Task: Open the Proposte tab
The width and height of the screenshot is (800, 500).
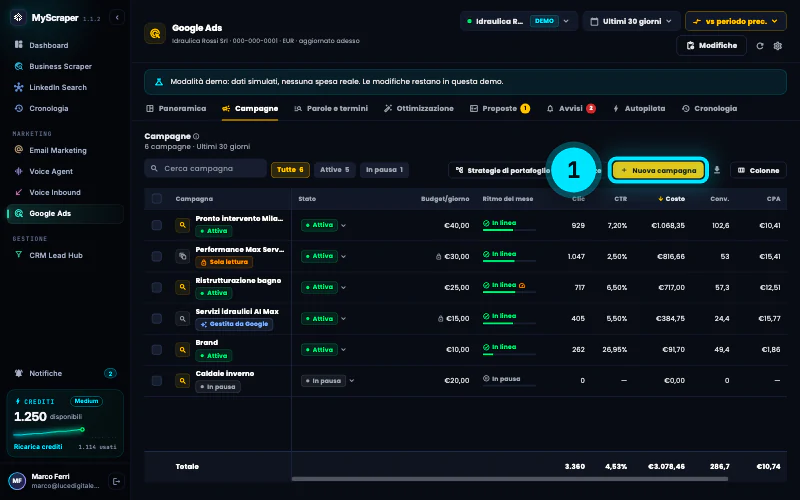Action: pos(499,109)
